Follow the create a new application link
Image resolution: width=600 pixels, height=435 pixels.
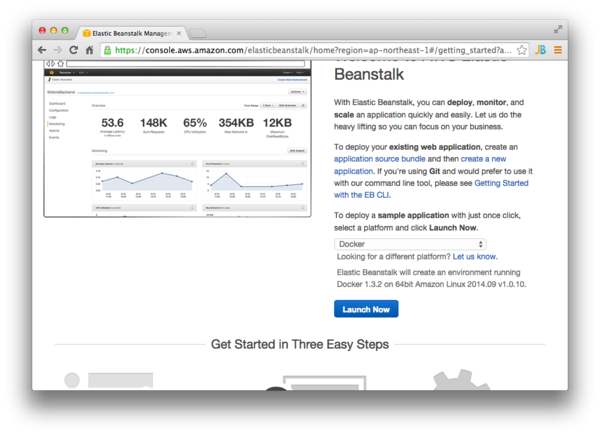420,165
